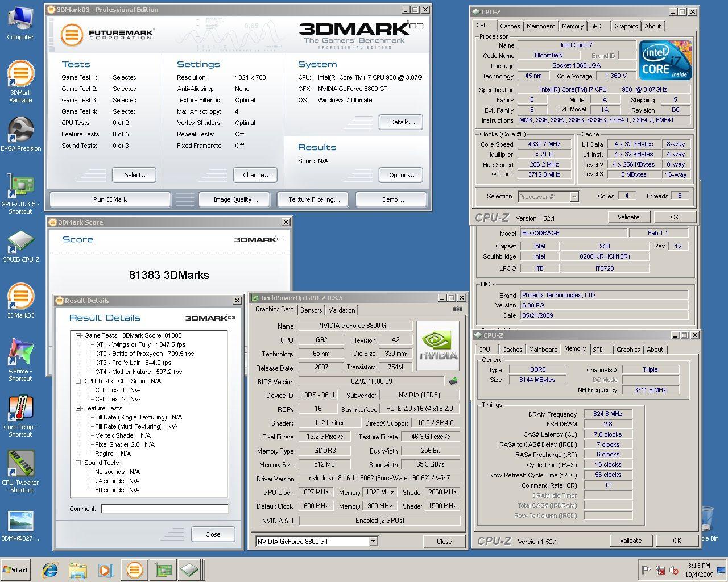The height and width of the screenshot is (582, 728).
Task: Click the Run 3DMark button
Action: [x=110, y=199]
